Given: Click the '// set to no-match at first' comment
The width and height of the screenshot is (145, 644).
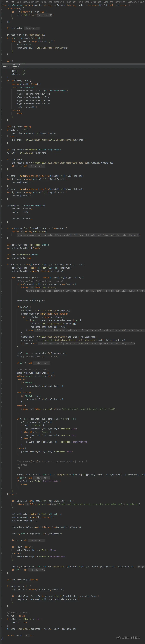Looking at the screenshot, I should pyautogui.click(x=33, y=369).
